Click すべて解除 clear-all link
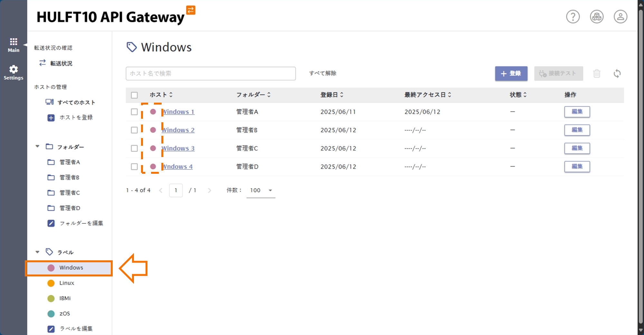644x335 pixels. [323, 73]
